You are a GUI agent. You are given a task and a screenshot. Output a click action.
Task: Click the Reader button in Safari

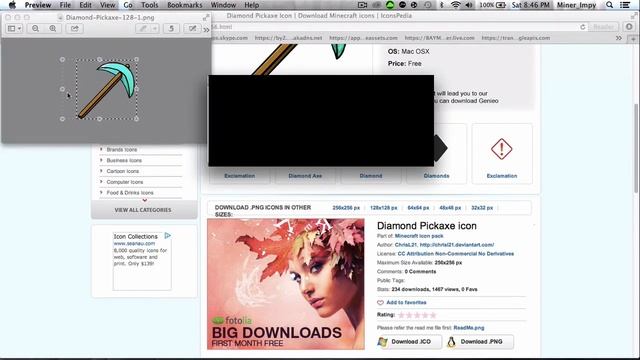point(603,27)
